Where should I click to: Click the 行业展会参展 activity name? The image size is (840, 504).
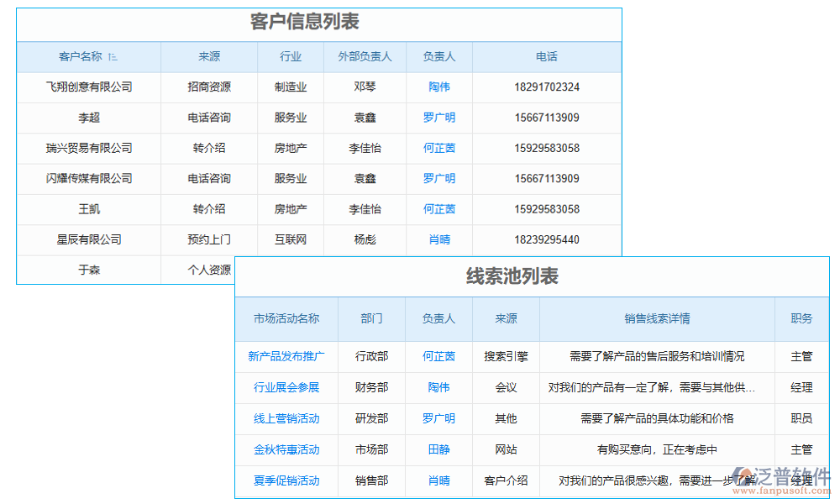[286, 387]
